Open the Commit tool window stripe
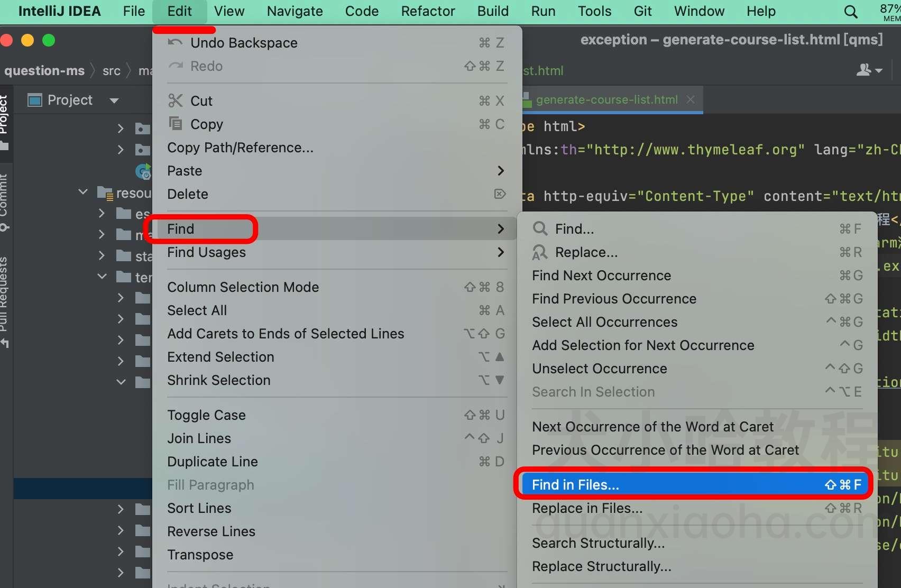Viewport: 901px width, 588px height. (5, 204)
